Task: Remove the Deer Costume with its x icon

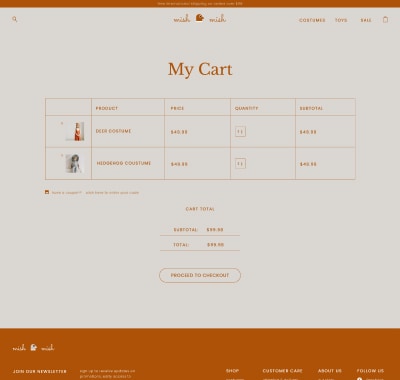Action: 62,123
